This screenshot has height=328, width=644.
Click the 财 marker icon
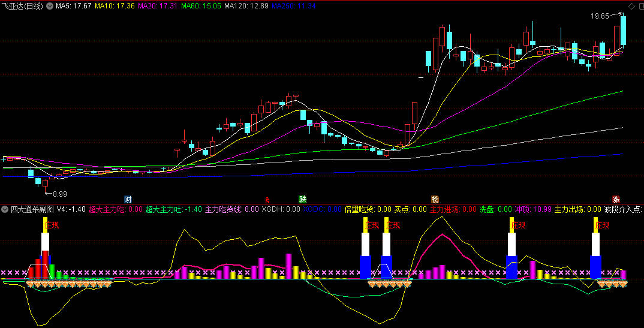tap(128, 200)
